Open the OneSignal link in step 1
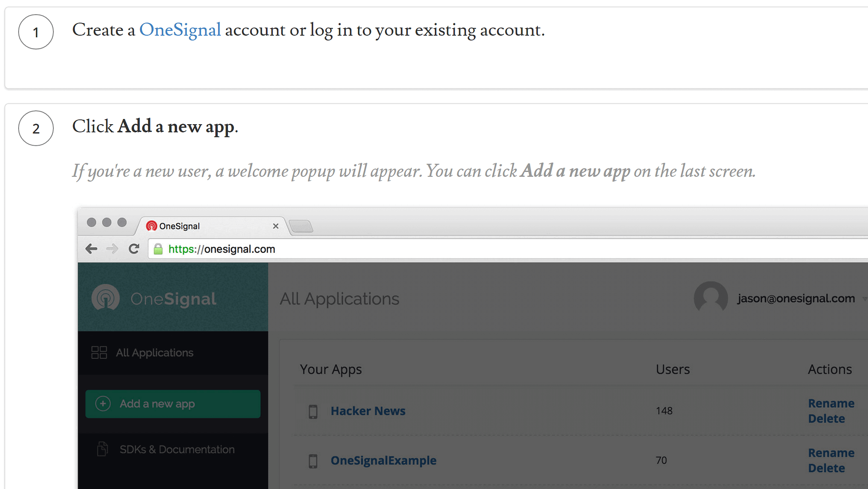868x489 pixels. point(180,30)
